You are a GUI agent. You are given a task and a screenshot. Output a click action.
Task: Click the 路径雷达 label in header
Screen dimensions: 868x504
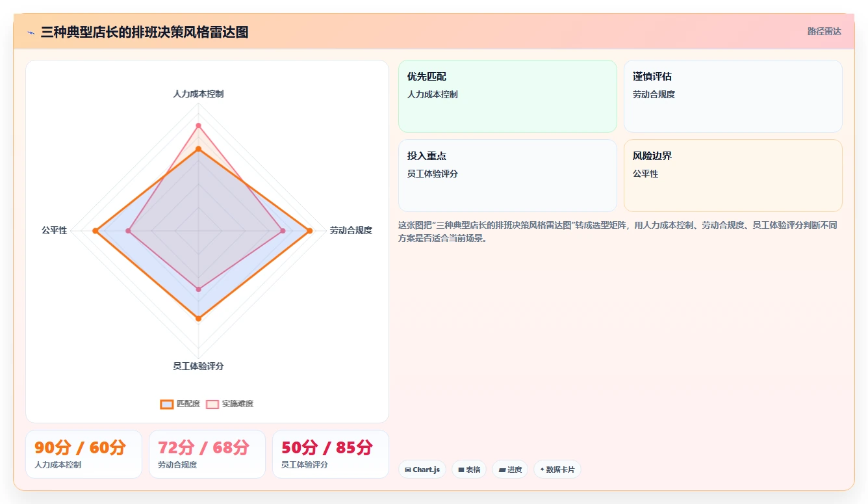[824, 31]
